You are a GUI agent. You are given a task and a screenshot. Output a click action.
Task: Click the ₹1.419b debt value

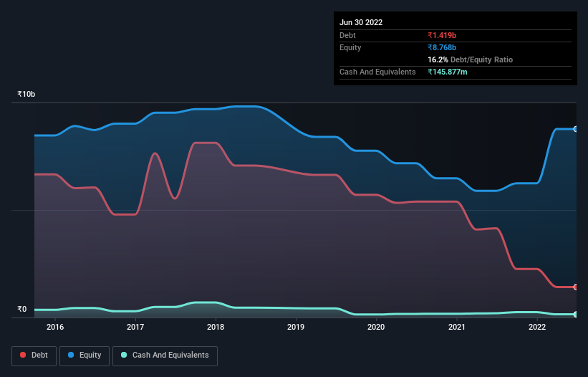point(442,35)
